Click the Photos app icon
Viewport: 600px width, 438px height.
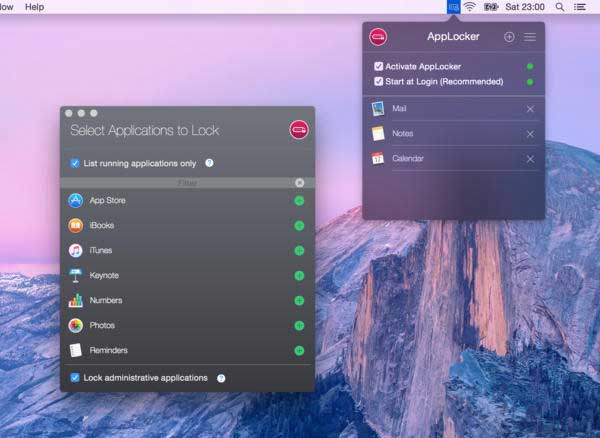76,326
